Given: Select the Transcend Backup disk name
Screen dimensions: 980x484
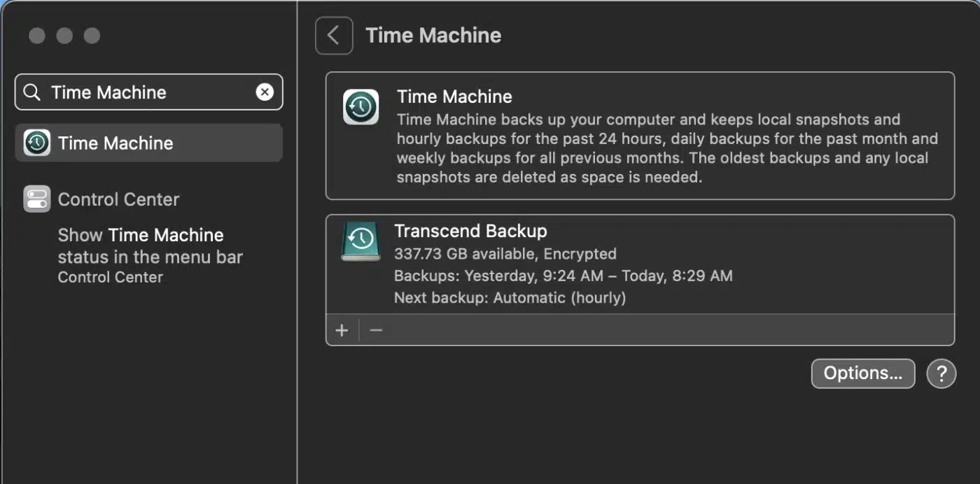Looking at the screenshot, I should (470, 231).
